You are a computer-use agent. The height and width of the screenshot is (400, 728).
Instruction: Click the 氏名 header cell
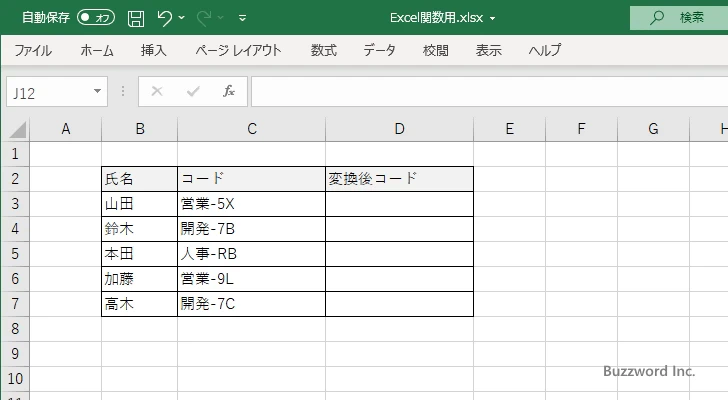pyautogui.click(x=139, y=179)
